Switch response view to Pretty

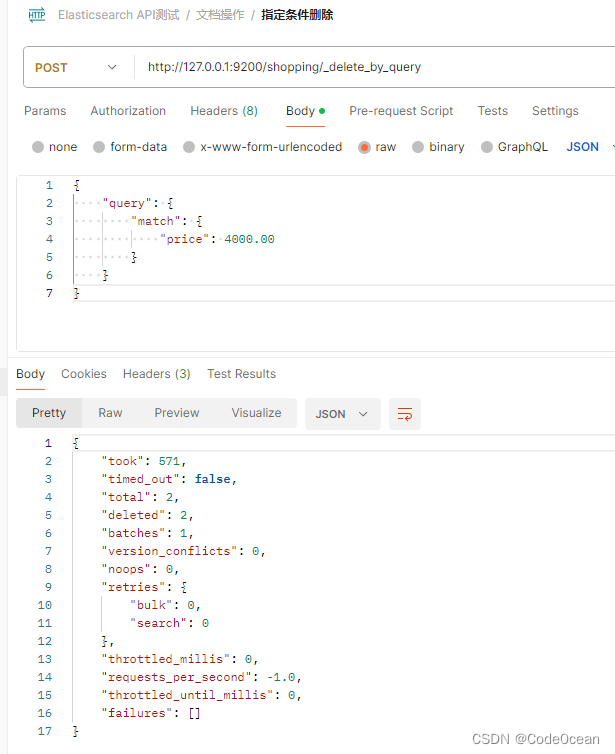pyautogui.click(x=49, y=413)
